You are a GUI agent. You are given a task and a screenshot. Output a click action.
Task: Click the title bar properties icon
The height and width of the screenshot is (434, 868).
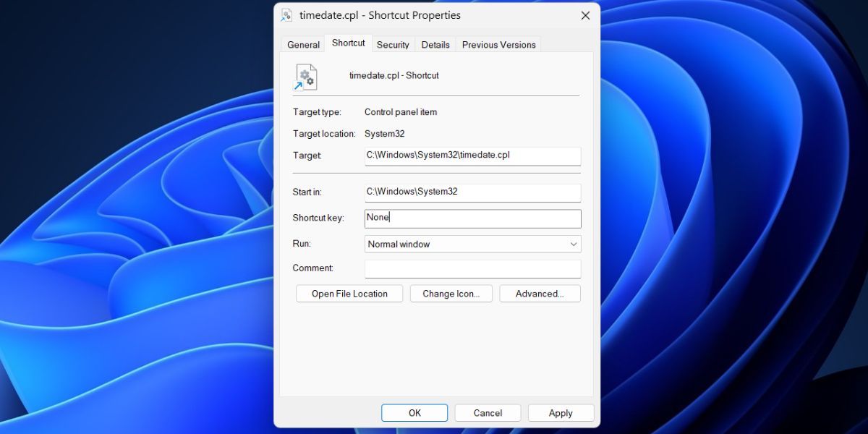coord(287,15)
